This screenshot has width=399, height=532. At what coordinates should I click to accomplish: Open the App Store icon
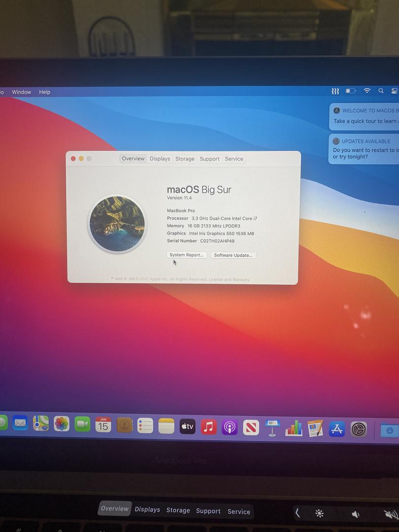click(x=336, y=429)
